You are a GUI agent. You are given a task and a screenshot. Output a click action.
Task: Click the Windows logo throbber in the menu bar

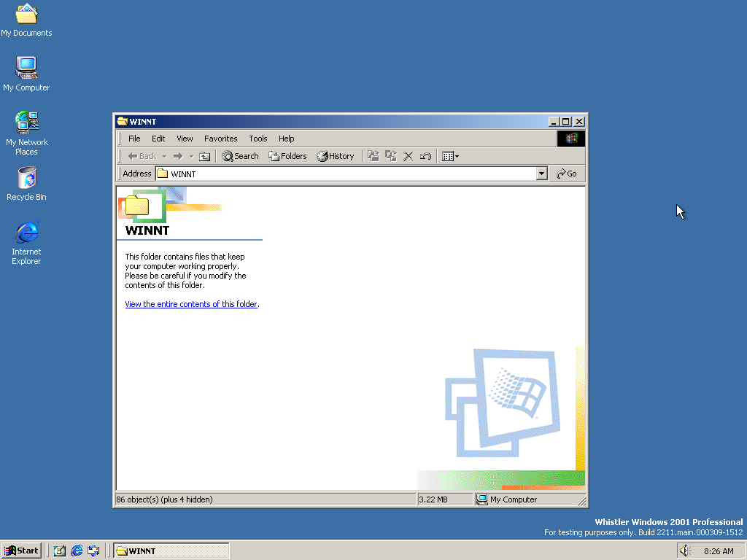click(571, 139)
